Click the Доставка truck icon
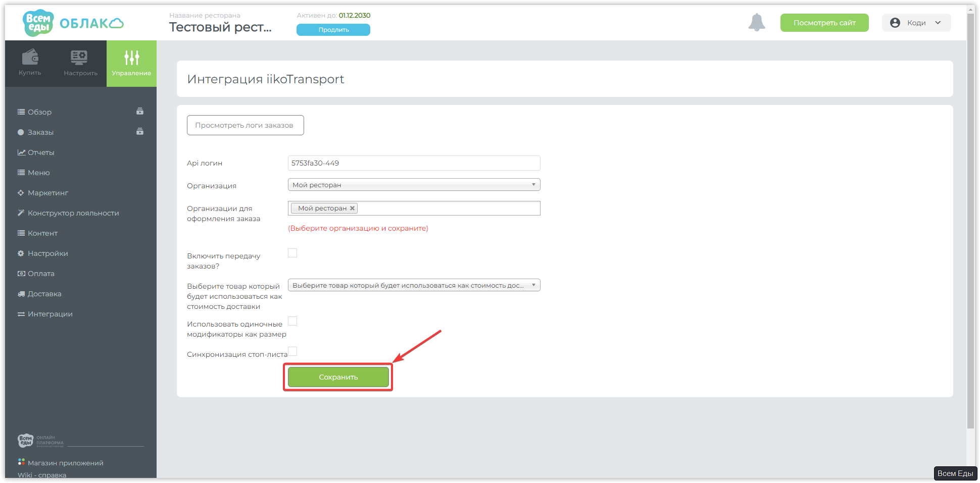This screenshot has height=483, width=980. 21,294
